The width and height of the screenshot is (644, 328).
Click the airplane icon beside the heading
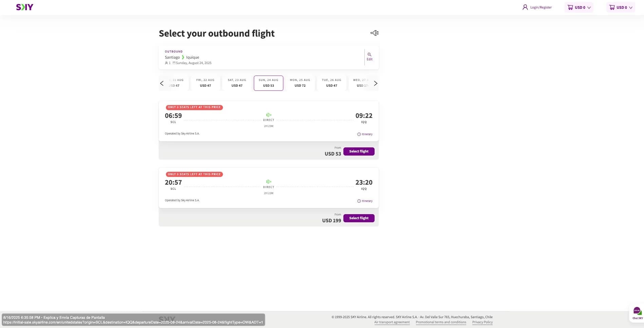374,33
